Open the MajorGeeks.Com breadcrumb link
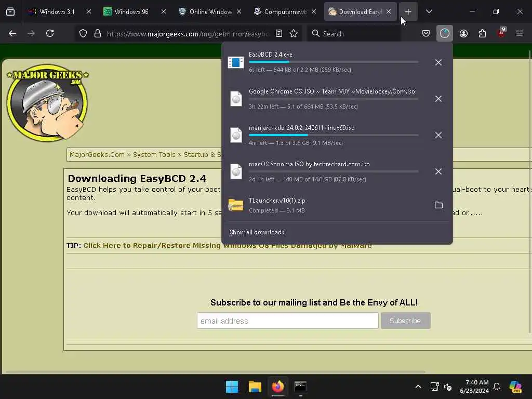 97,155
